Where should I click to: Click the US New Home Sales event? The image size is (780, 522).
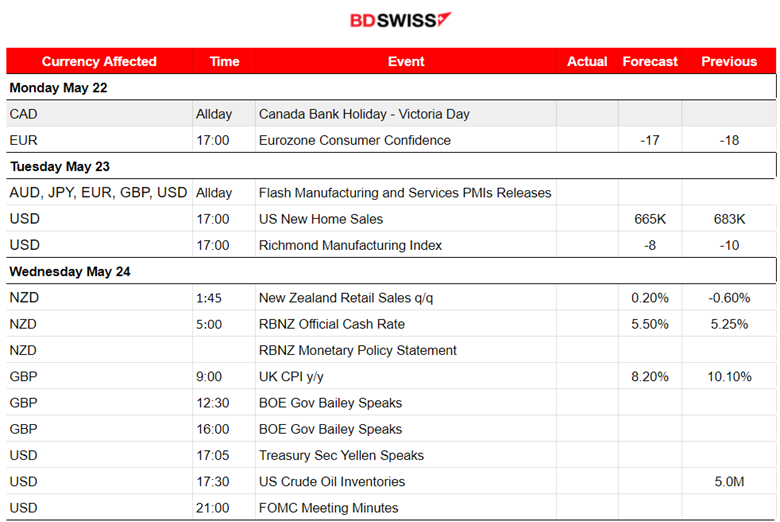tap(321, 219)
